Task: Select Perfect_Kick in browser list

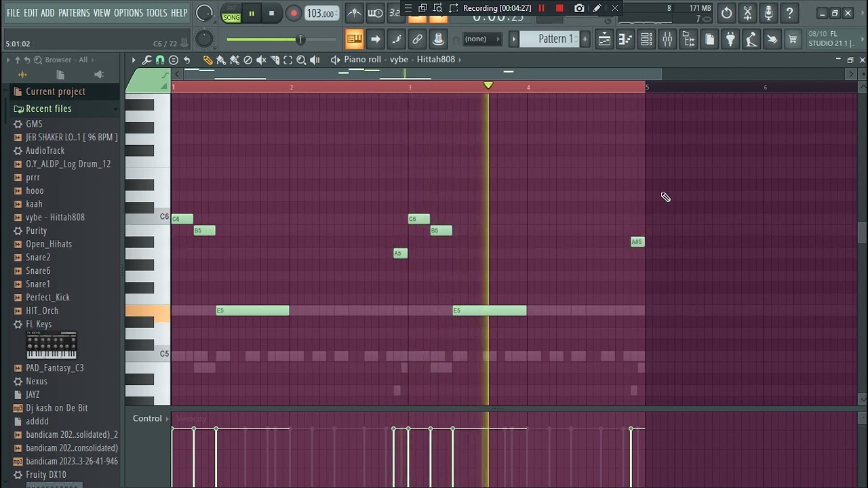Action: (47, 298)
